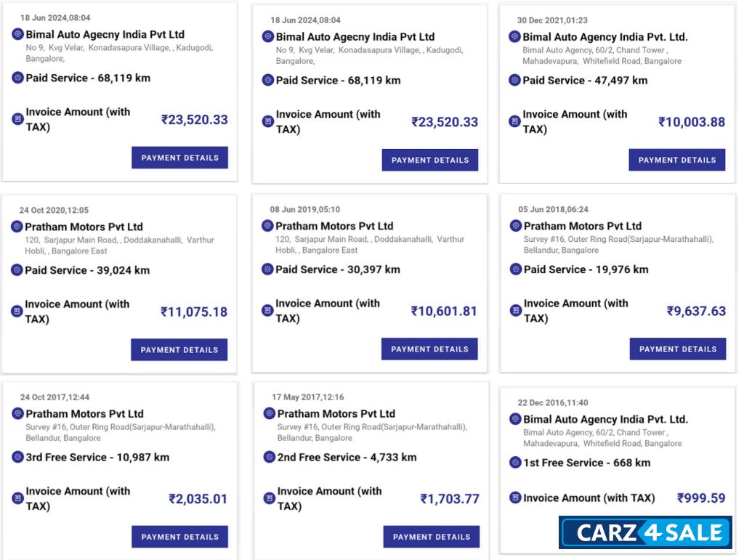
Task: Click the location pin icon on the 18 Jun 2024 Bimal Auto card
Action: (17, 33)
